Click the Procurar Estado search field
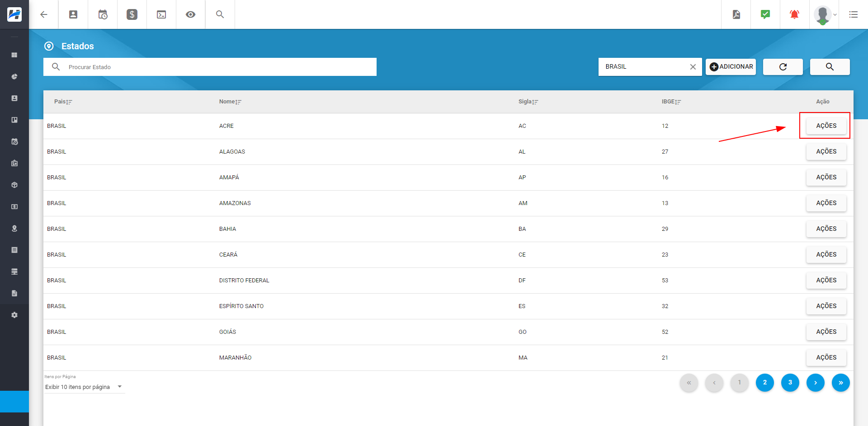868x426 pixels. click(217, 67)
